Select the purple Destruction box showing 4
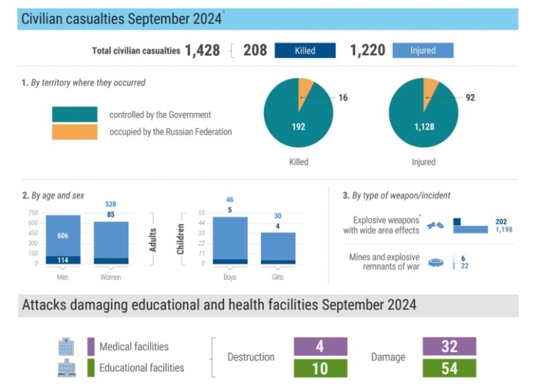The image size is (542, 392). pos(320,346)
